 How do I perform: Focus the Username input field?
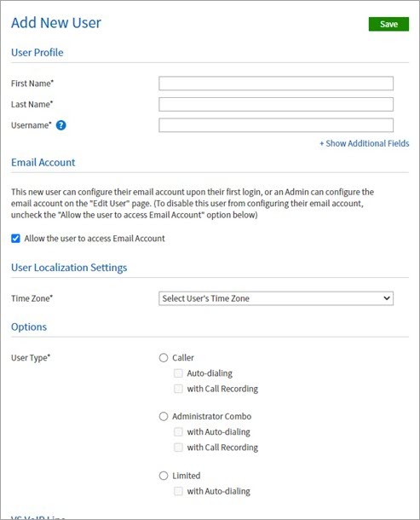[x=276, y=125]
